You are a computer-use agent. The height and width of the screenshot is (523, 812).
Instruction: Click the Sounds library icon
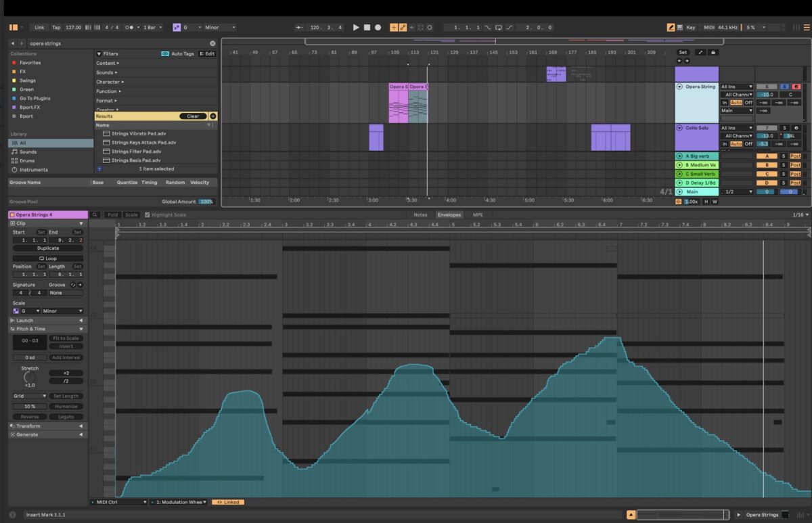click(x=14, y=152)
